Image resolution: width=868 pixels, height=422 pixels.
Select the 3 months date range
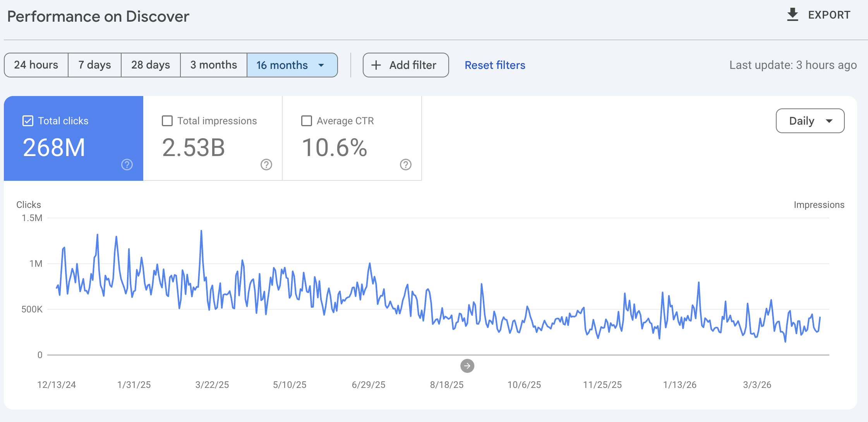213,65
